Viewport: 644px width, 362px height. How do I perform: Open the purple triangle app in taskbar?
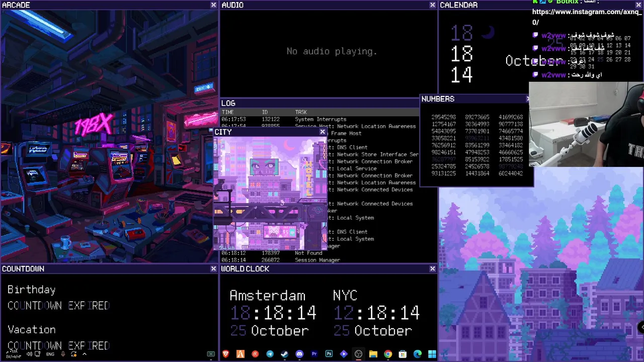[344, 354]
